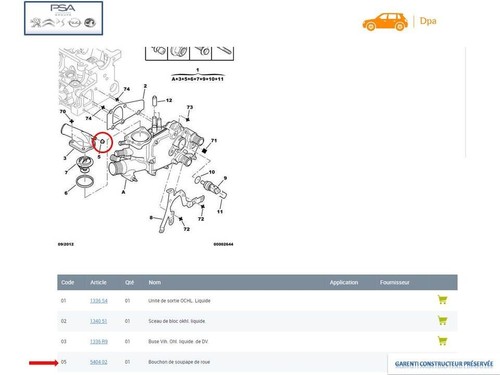500x375 pixels.
Task: Click the orange car Dpa logo
Action: 399,22
